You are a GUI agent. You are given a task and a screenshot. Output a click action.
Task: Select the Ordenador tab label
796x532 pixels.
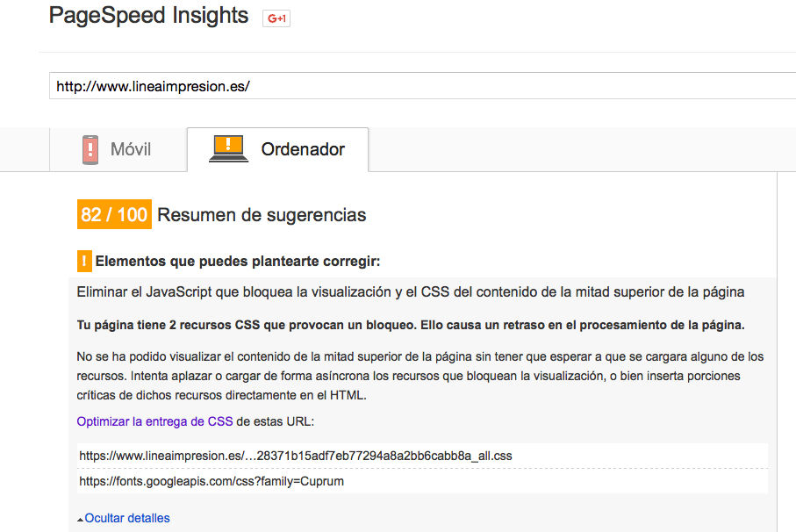pyautogui.click(x=303, y=149)
